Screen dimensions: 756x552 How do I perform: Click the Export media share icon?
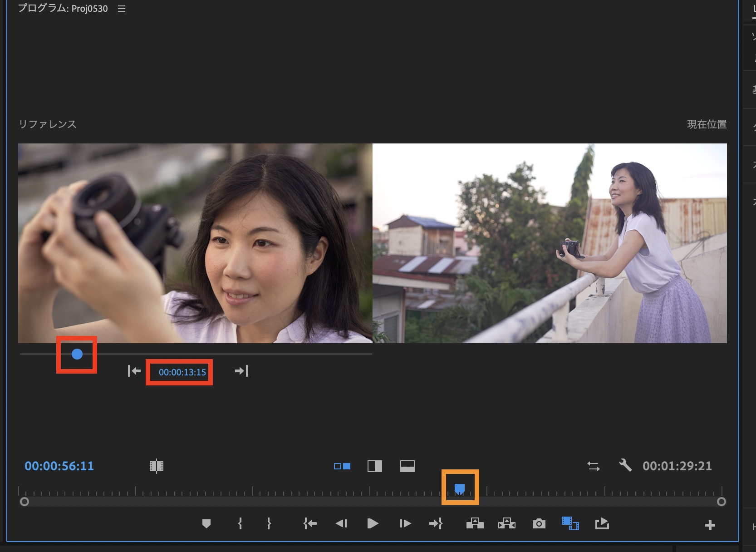click(602, 524)
